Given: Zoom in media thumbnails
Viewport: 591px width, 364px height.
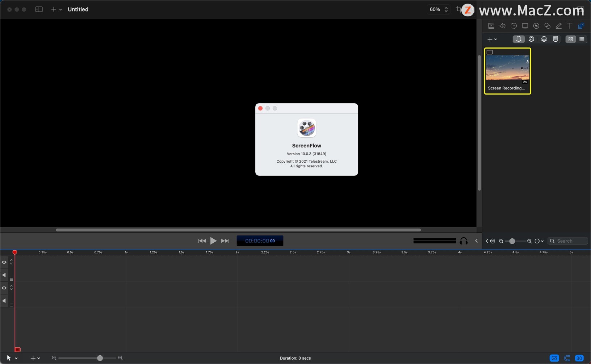Looking at the screenshot, I should point(529,241).
